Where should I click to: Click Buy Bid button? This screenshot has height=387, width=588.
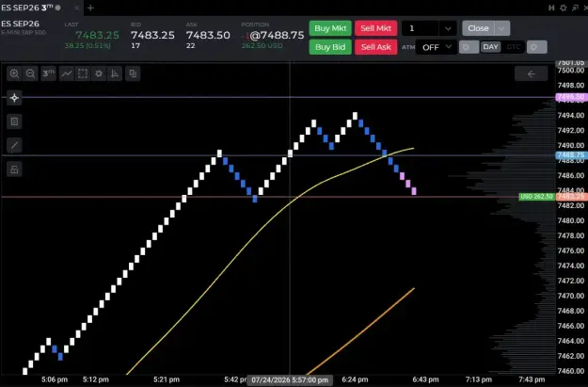(330, 47)
